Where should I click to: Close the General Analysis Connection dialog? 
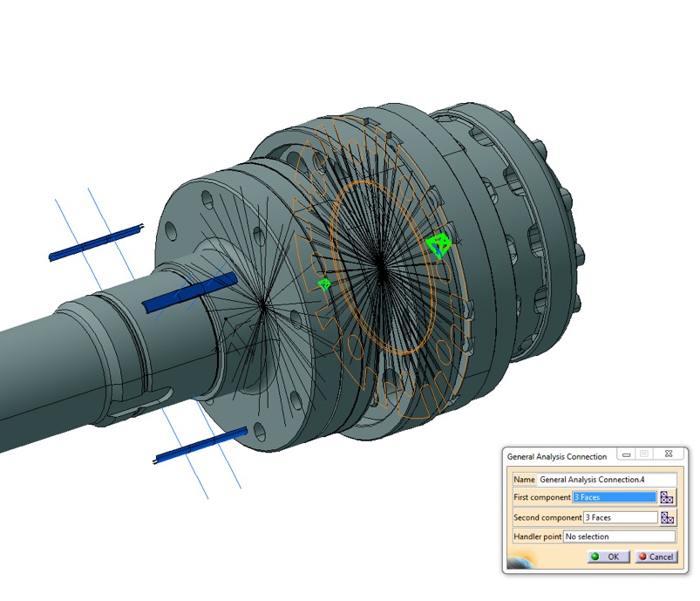pyautogui.click(x=669, y=454)
